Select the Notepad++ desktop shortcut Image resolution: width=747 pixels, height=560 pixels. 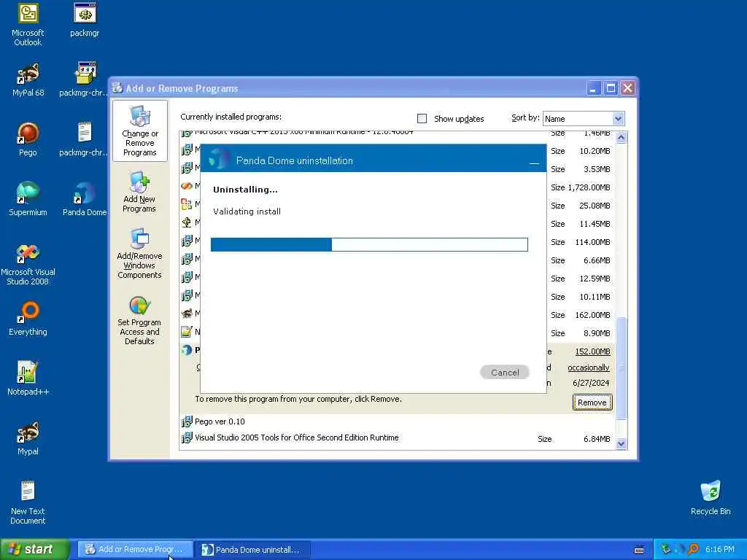28,378
